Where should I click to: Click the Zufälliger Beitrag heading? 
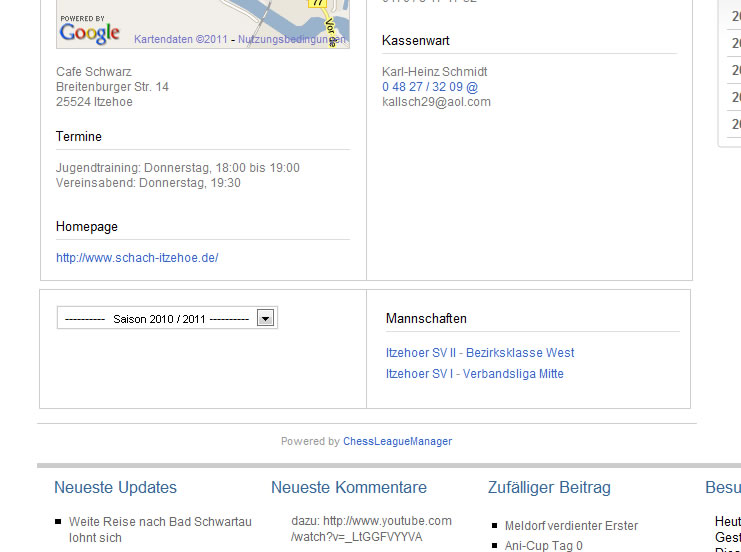[549, 488]
